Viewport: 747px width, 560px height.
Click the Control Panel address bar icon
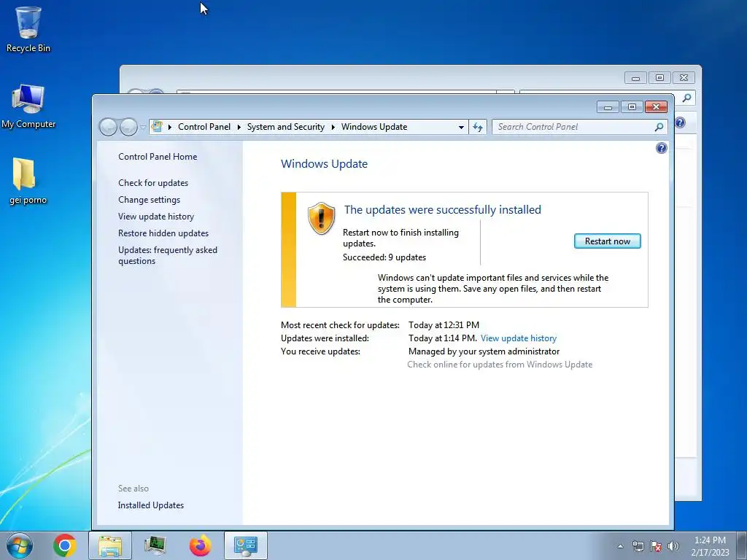[x=157, y=127]
